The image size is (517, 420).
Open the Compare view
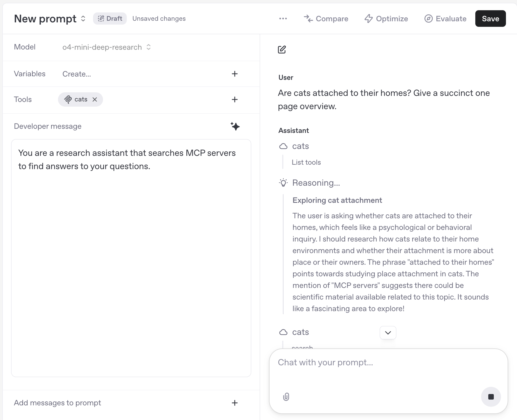click(x=326, y=19)
